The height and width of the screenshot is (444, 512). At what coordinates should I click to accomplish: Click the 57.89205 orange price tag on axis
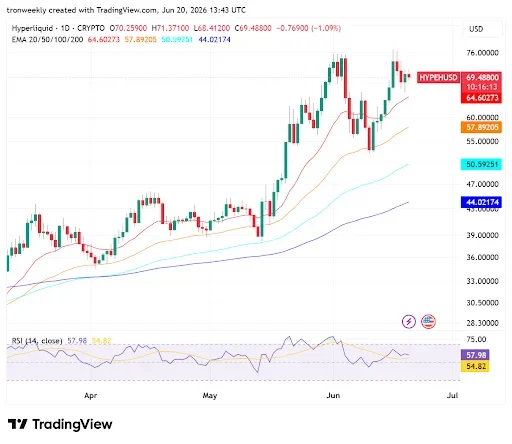(x=481, y=127)
